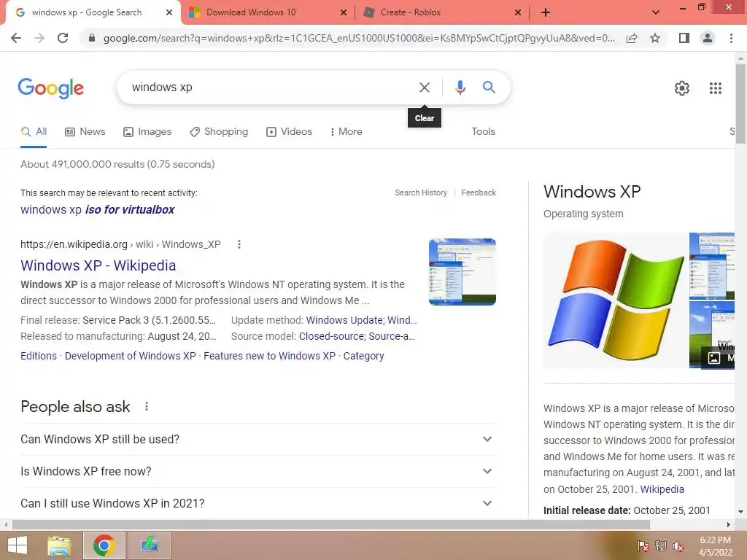Screen dimensions: 747x560
Task: Open the taskbar app with the green arrow
Action: [x=149, y=545]
